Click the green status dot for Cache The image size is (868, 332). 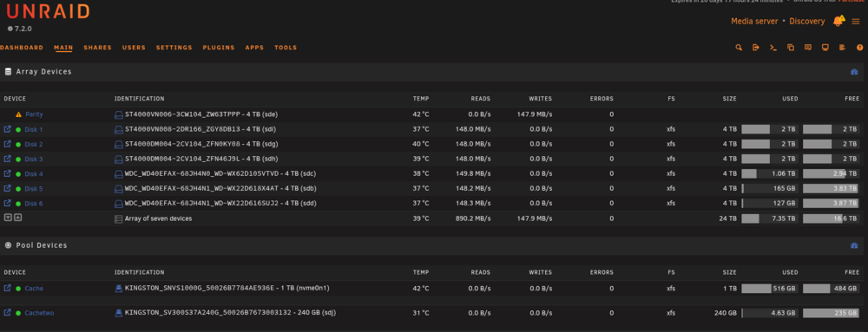tap(18, 289)
